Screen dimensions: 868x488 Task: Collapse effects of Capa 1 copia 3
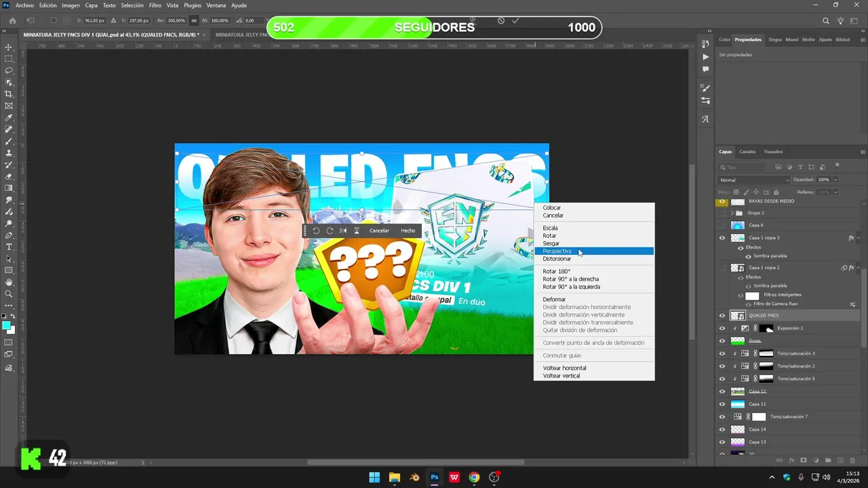[859, 238]
